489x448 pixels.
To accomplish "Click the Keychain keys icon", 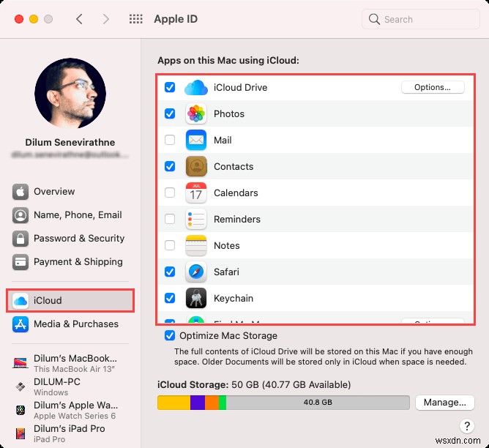I will click(x=196, y=298).
